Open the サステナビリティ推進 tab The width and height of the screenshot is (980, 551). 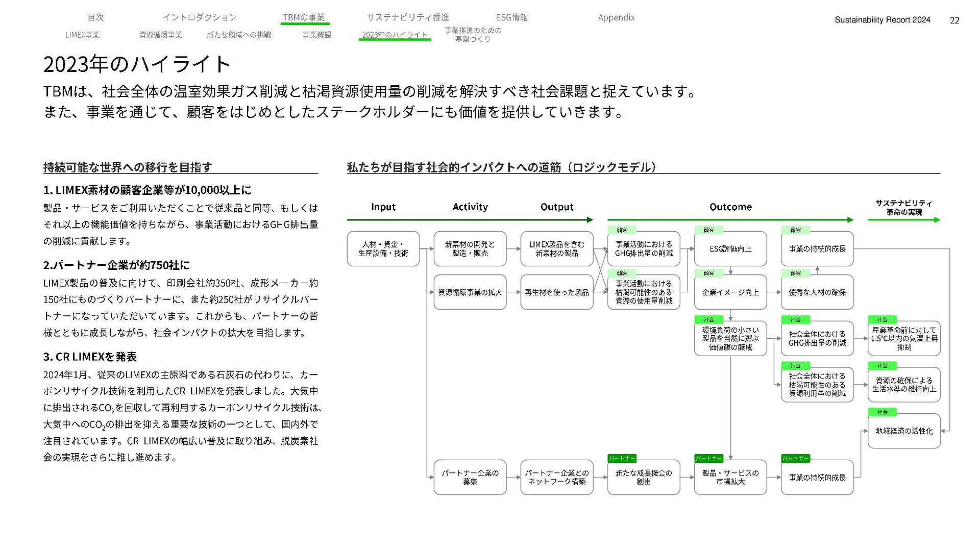pos(407,17)
